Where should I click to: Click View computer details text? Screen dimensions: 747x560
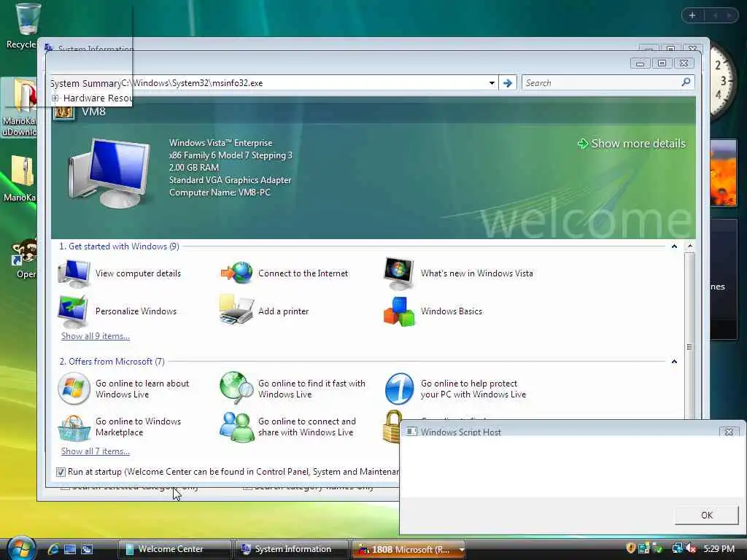coord(138,273)
